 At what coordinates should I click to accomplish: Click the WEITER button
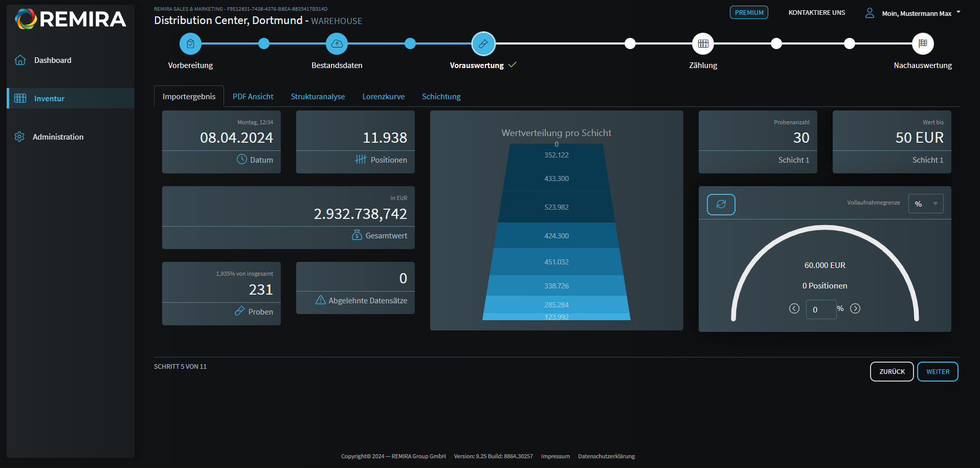click(x=938, y=372)
